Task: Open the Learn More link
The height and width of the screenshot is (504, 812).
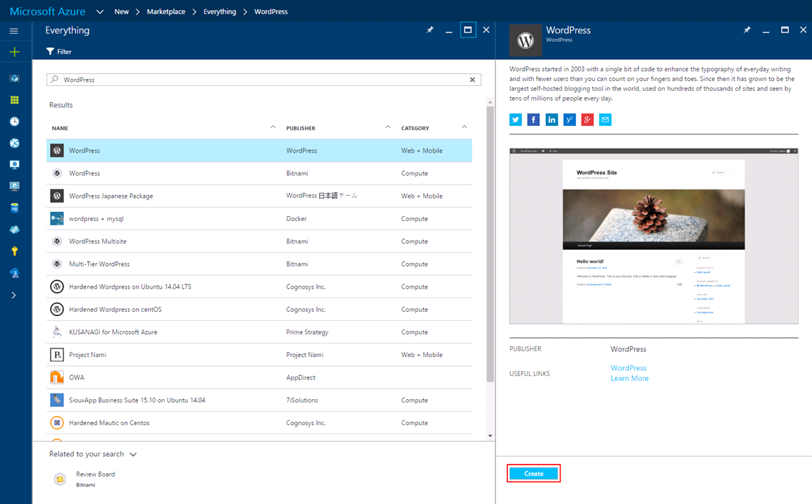Action: click(629, 378)
